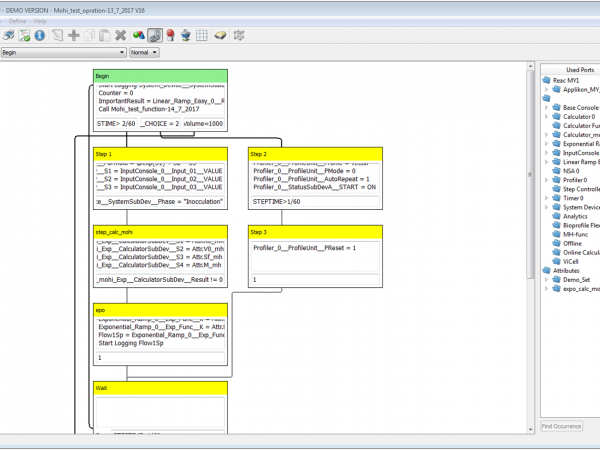This screenshot has height=450, width=600.
Task: Click the _CHOICE = 2 transition cell
Action: (160, 124)
